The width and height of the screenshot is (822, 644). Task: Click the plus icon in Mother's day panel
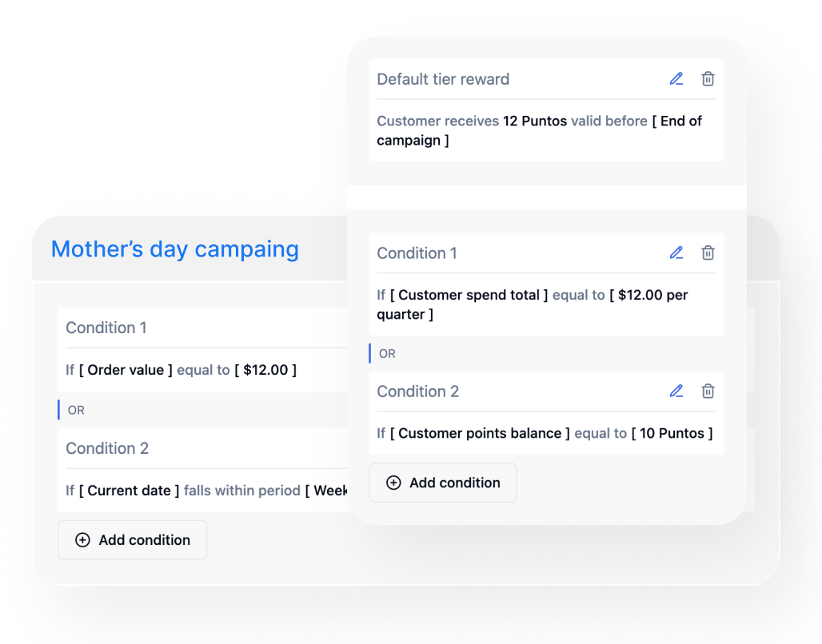[82, 539]
